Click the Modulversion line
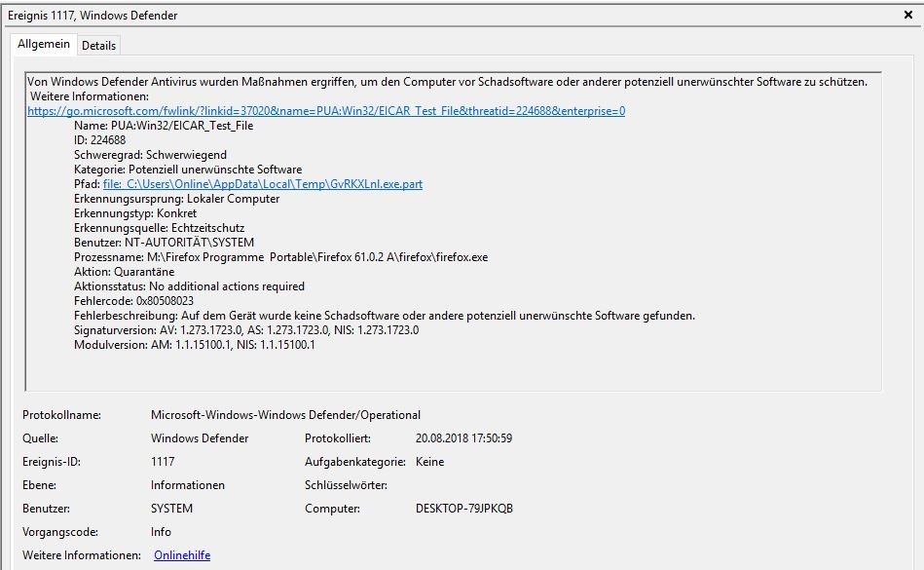Viewport: 924px width, 570px height. (x=195, y=345)
